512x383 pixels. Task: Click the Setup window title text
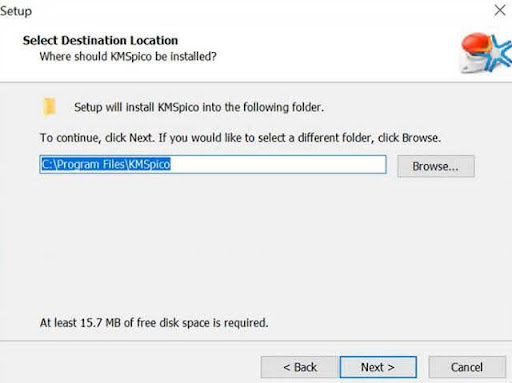(16, 11)
